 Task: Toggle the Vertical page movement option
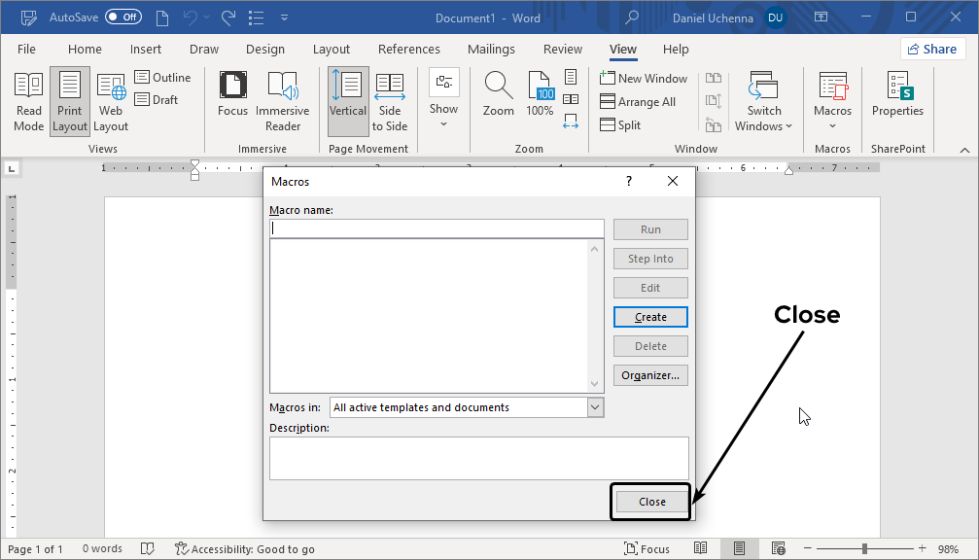pyautogui.click(x=347, y=100)
